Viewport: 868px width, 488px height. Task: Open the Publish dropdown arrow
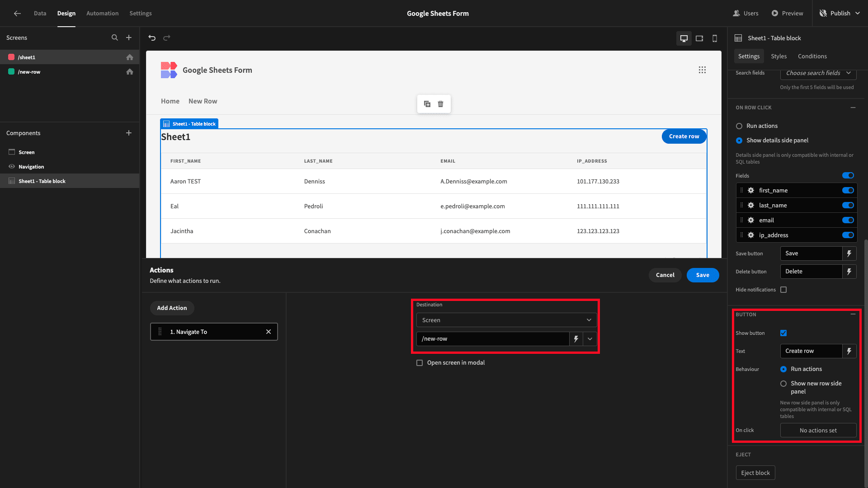click(858, 13)
